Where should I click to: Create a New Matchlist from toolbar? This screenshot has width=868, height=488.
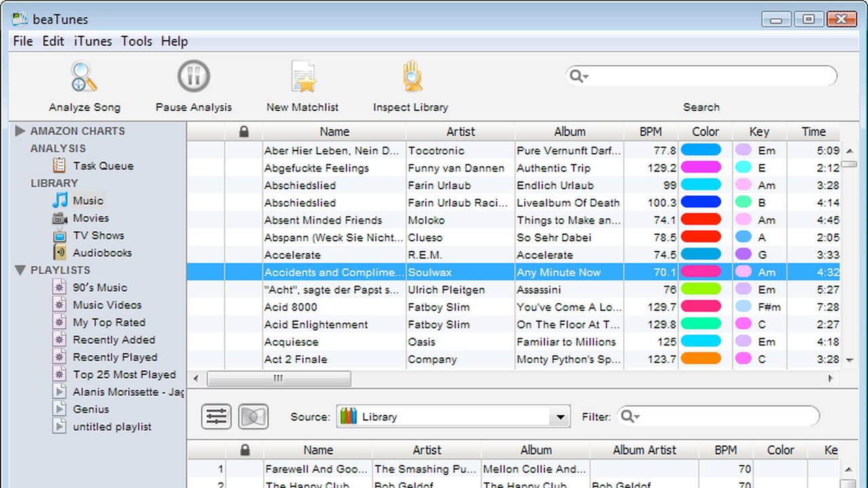point(302,77)
